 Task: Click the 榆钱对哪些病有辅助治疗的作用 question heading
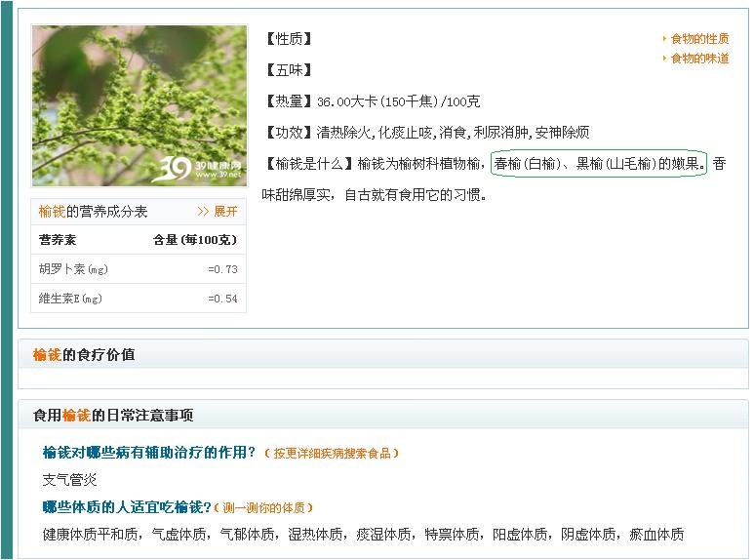coord(149,453)
